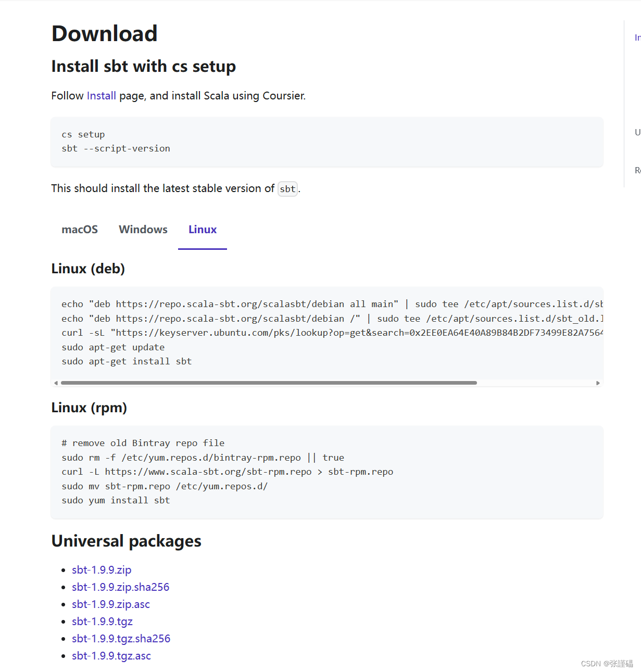The image size is (641, 672).
Task: Switch to the macOS tab
Action: [x=80, y=230]
